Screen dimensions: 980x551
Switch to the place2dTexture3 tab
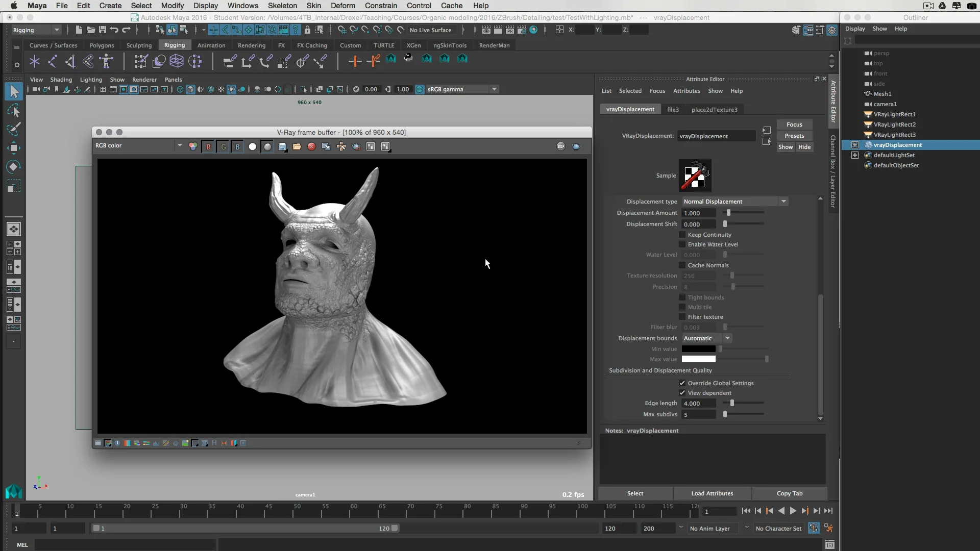pyautogui.click(x=715, y=109)
